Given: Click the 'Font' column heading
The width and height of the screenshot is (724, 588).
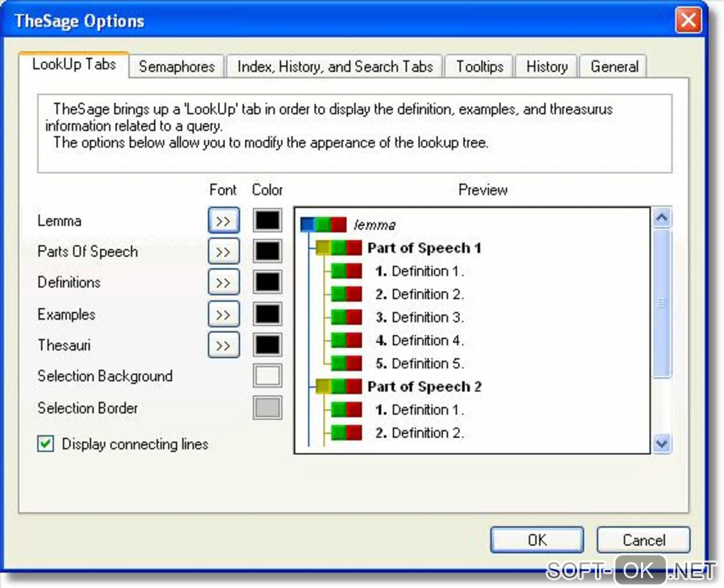Looking at the screenshot, I should click(x=223, y=190).
